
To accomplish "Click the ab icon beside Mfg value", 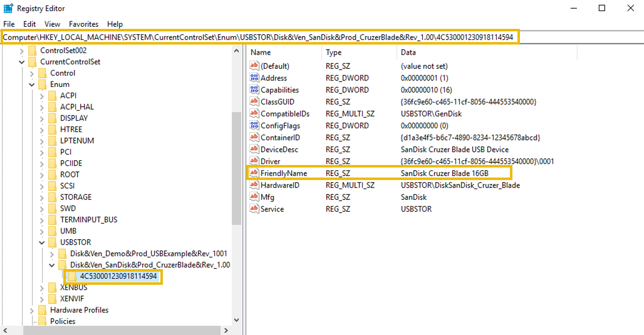I will click(x=254, y=197).
